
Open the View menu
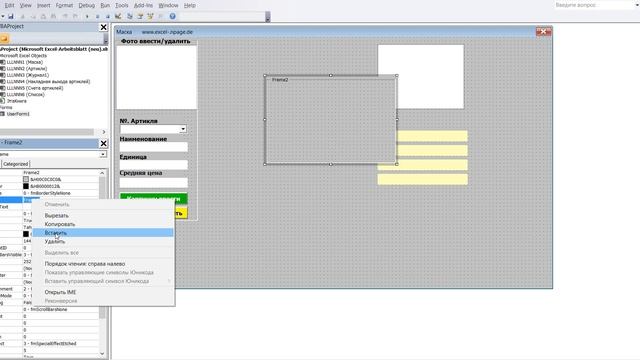click(x=25, y=5)
